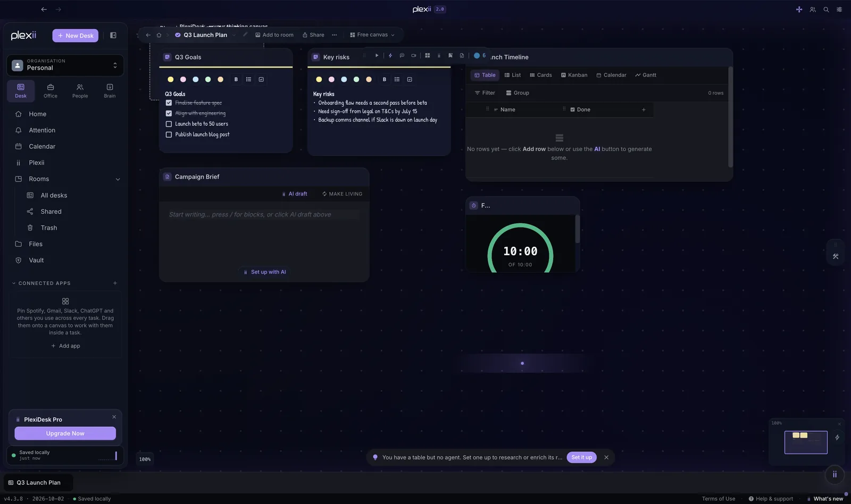This screenshot has width=851, height=504.
Task: Open the Group options in the table
Action: coord(518,93)
